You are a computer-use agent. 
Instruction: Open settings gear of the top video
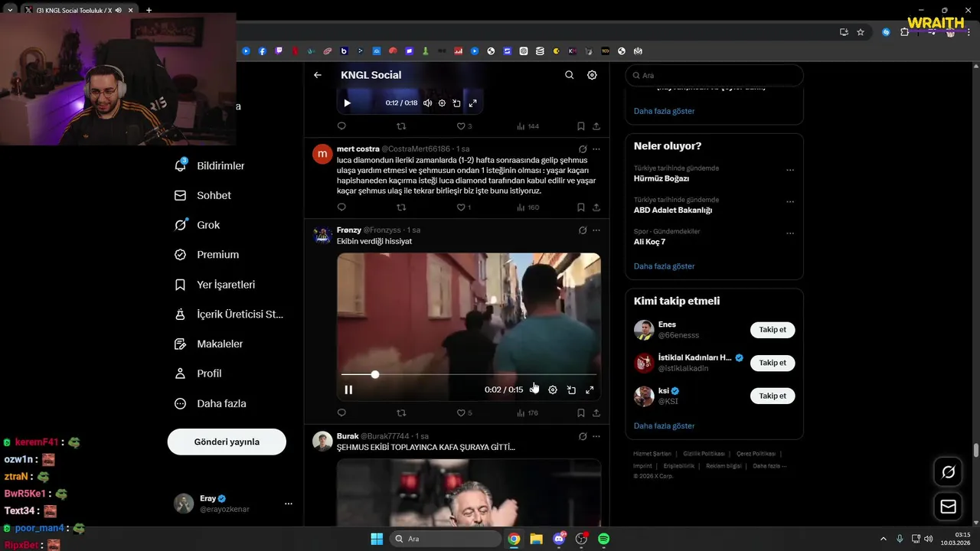point(442,103)
